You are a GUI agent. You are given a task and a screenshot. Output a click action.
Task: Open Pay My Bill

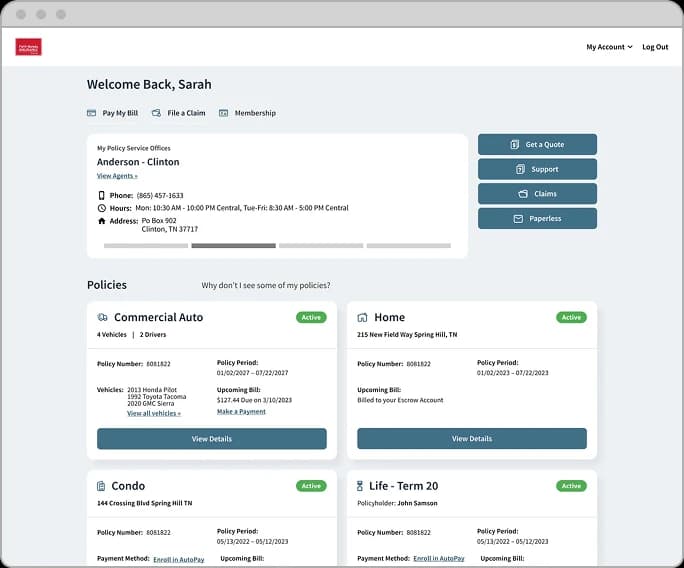tap(120, 113)
